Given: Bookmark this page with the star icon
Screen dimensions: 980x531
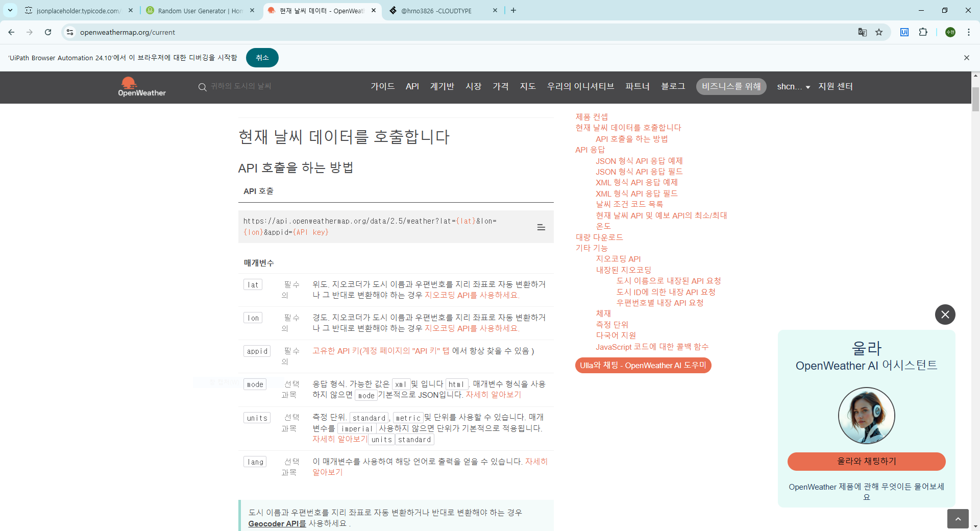Looking at the screenshot, I should [x=879, y=32].
